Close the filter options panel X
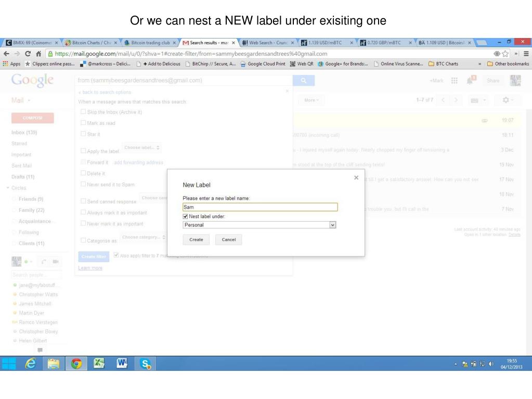 pyautogui.click(x=288, y=91)
